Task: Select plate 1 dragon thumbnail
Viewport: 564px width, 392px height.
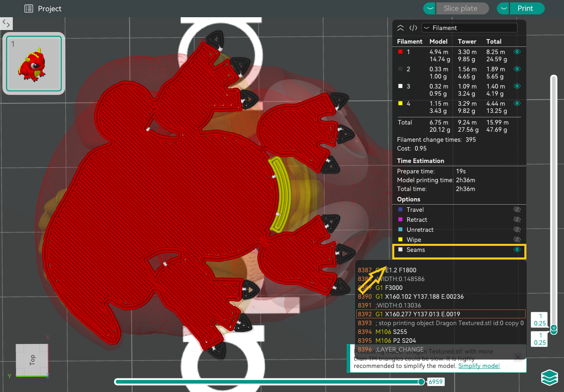Action: (34, 63)
